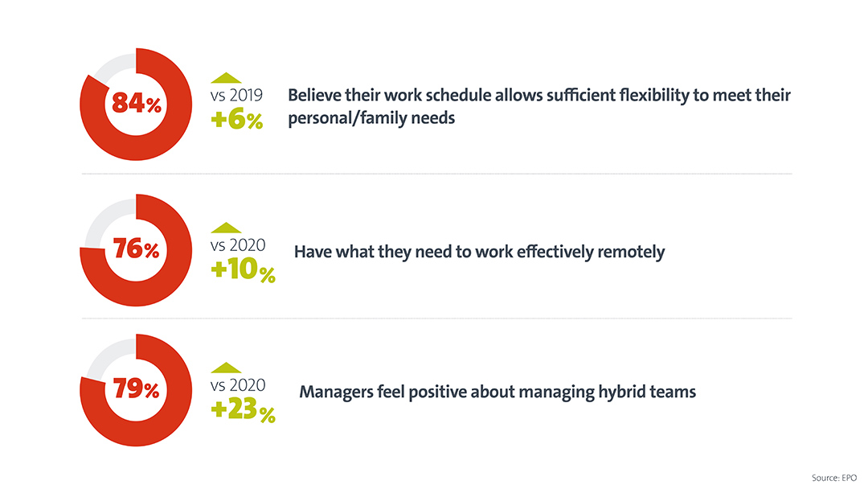The width and height of the screenshot is (868, 489).
Task: Click "Have what they need to work effectively remotely"
Action: click(479, 252)
